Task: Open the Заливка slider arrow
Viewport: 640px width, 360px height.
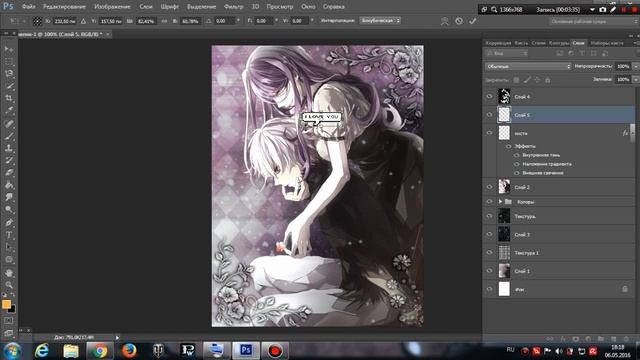Action: [635, 80]
